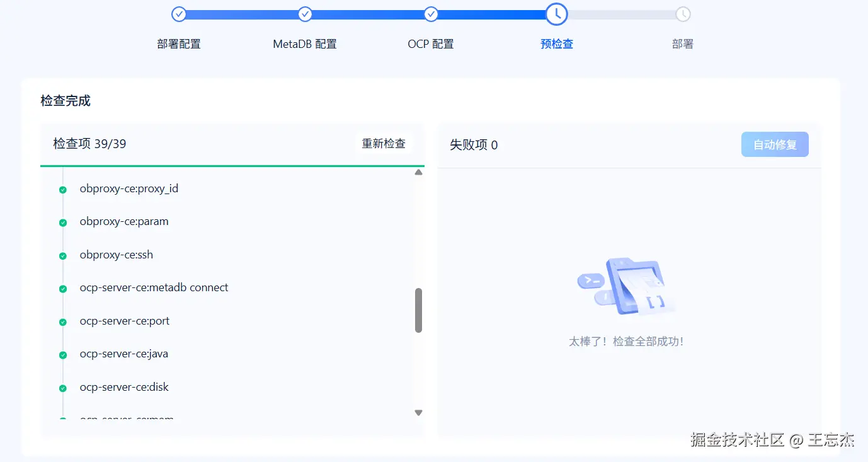
Task: Click the ocp-server-ce:metadb connect check item
Action: [154, 287]
